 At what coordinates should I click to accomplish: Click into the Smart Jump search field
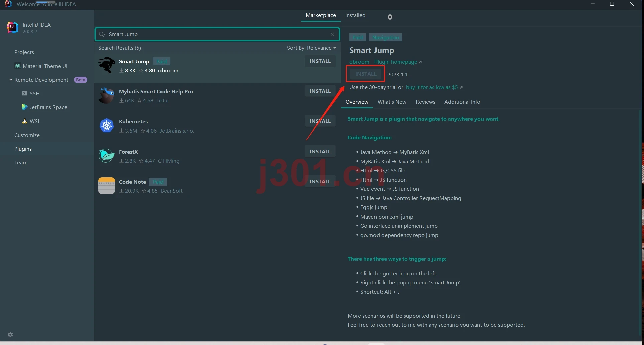(x=217, y=34)
